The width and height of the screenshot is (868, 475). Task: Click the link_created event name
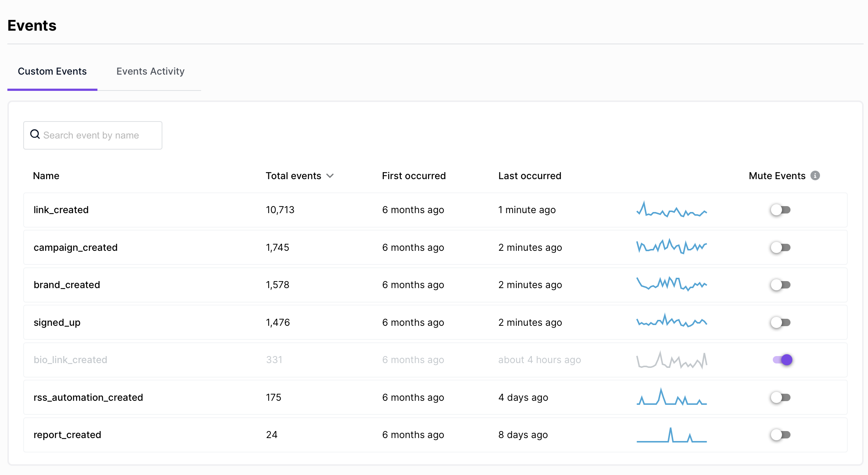61,210
